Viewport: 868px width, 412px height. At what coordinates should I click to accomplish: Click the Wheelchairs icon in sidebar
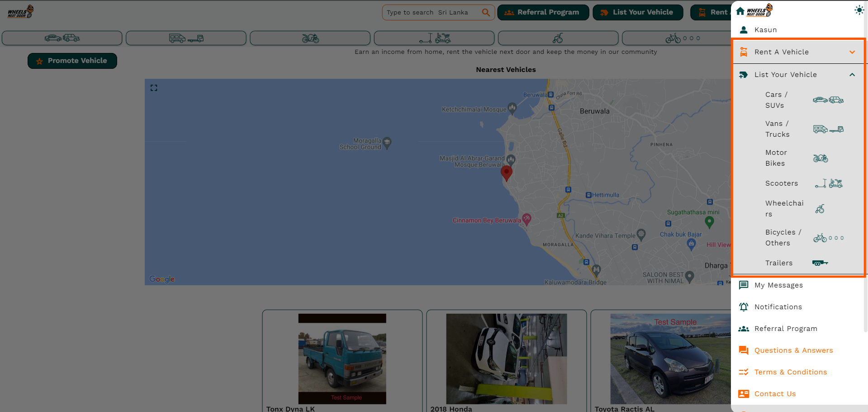(820, 209)
